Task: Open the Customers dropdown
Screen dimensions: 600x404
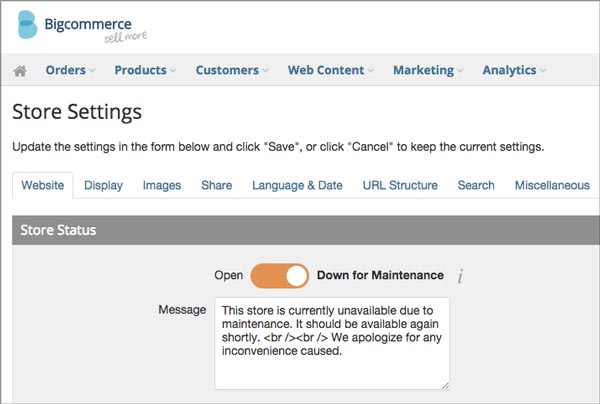Action: tap(232, 71)
